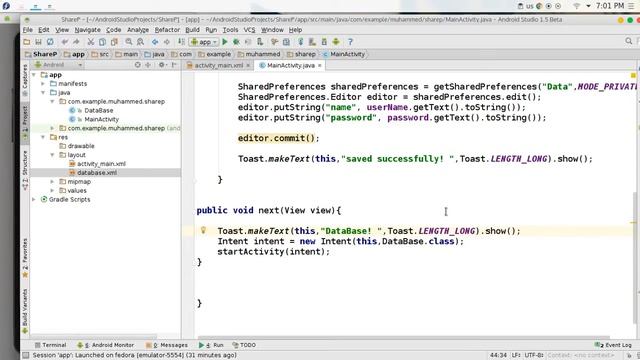Click the Copy icon in toolbar
The height and width of the screenshot is (360, 640).
pyautogui.click(x=102, y=42)
